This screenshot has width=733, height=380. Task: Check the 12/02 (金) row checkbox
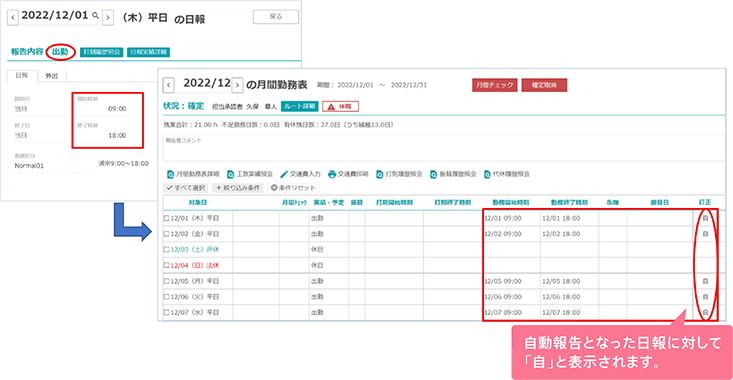(166, 234)
